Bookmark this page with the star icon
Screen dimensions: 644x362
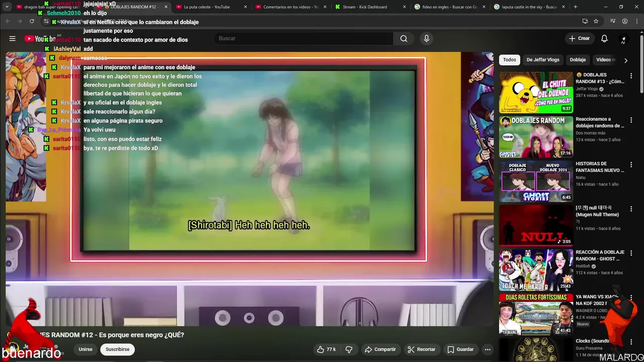point(596,21)
